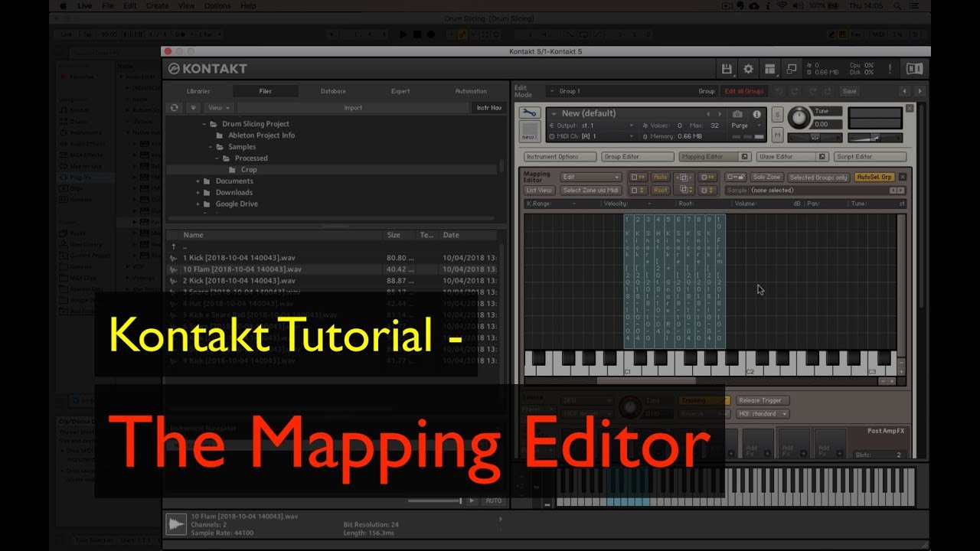Open the Options menu in macOS menu bar
This screenshot has width=980, height=551.
pos(217,5)
